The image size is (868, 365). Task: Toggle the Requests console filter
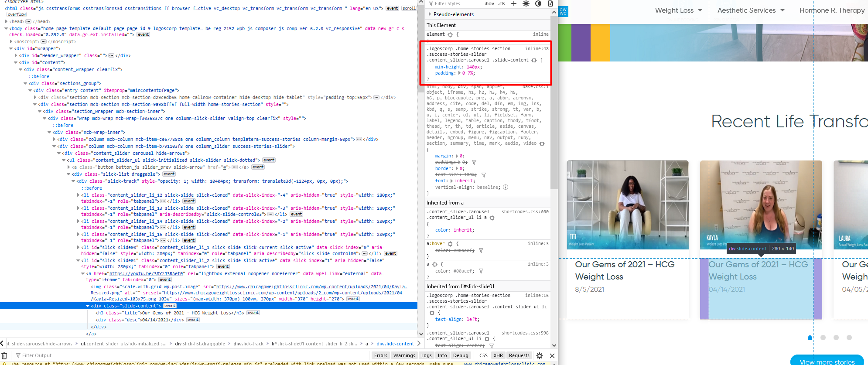point(519,355)
